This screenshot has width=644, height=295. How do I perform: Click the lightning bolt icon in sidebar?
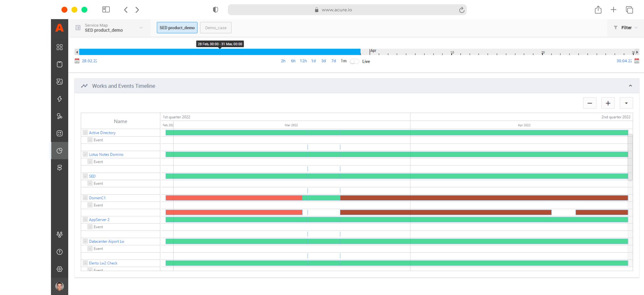pyautogui.click(x=60, y=99)
